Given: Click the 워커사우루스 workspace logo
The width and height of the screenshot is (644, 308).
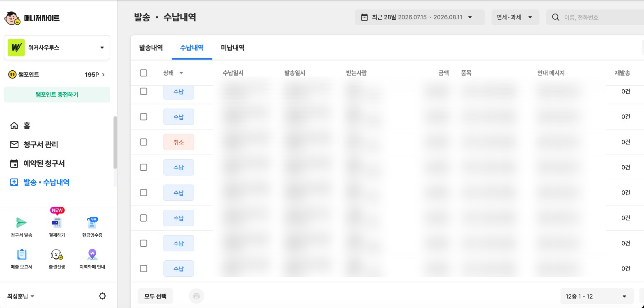Looking at the screenshot, I should 16,48.
